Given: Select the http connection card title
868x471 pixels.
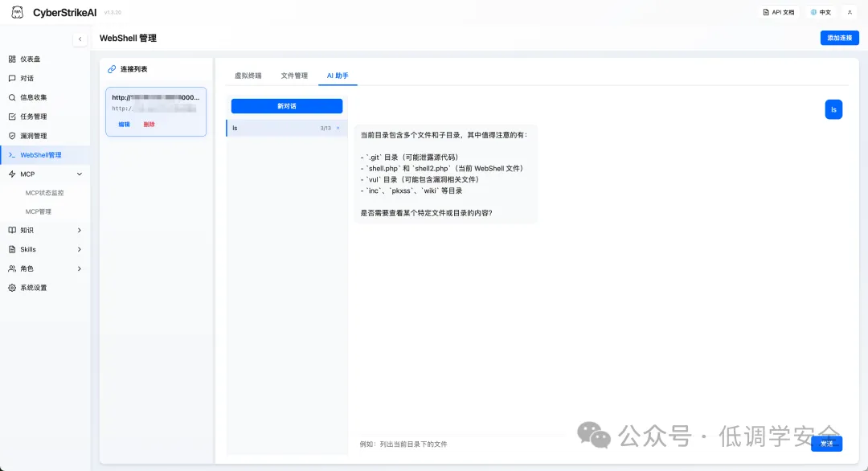Looking at the screenshot, I should [156, 97].
